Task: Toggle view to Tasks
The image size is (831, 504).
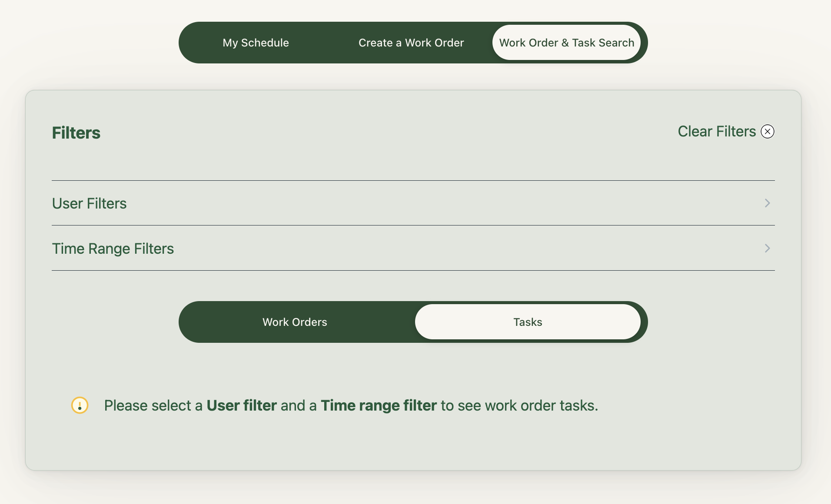Action: [528, 322]
